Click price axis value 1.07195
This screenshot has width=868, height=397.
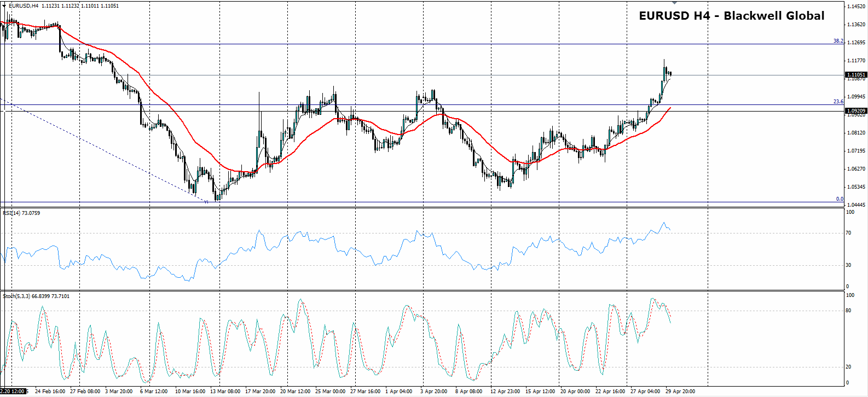click(856, 151)
